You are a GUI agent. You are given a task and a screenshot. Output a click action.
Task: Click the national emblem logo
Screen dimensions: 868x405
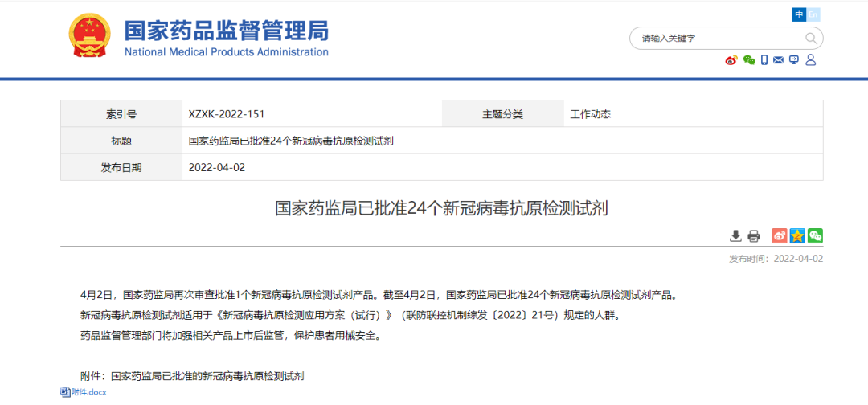coord(90,37)
